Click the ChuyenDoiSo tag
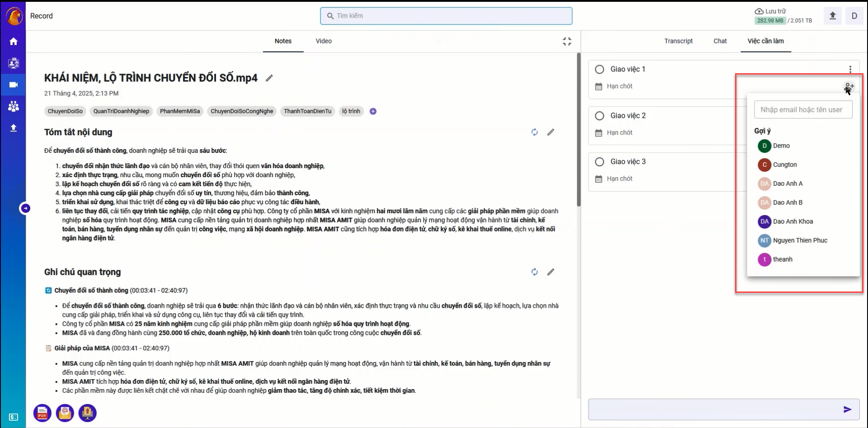The image size is (868, 428). 65,111
